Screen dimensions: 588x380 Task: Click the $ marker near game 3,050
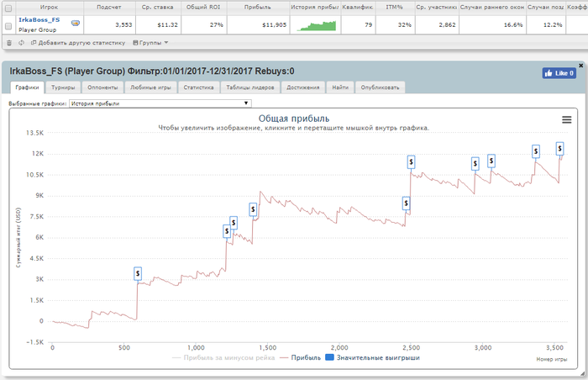491,161
